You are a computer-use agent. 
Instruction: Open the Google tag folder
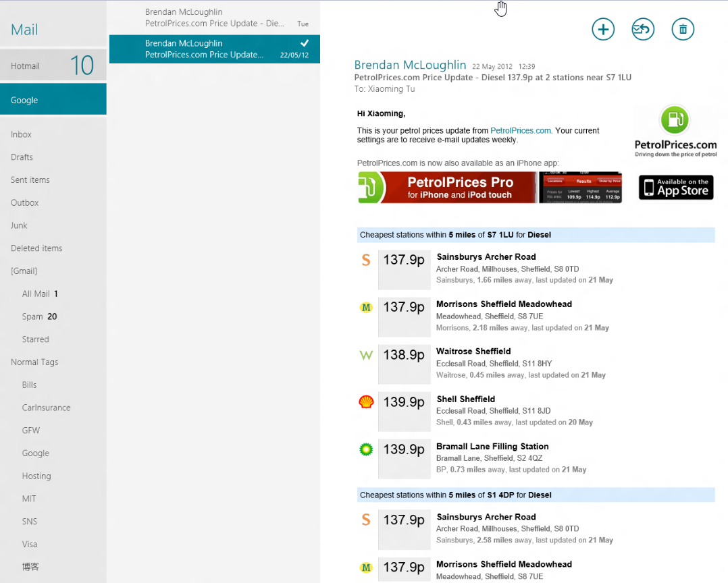pos(36,453)
